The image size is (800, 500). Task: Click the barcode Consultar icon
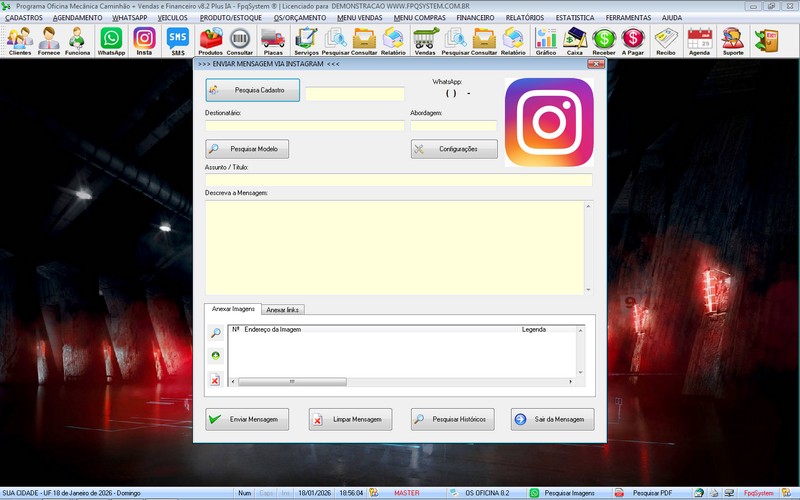pyautogui.click(x=239, y=41)
